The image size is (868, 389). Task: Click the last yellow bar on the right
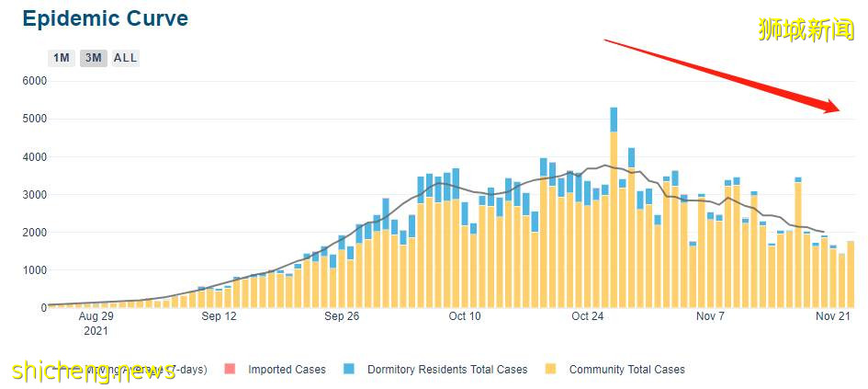(x=851, y=274)
